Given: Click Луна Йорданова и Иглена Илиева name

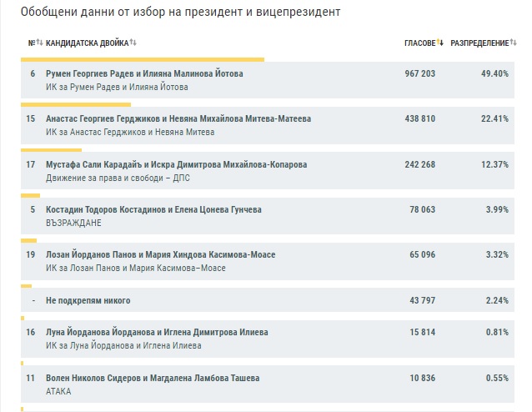Looking at the screenshot, I should (x=157, y=332).
